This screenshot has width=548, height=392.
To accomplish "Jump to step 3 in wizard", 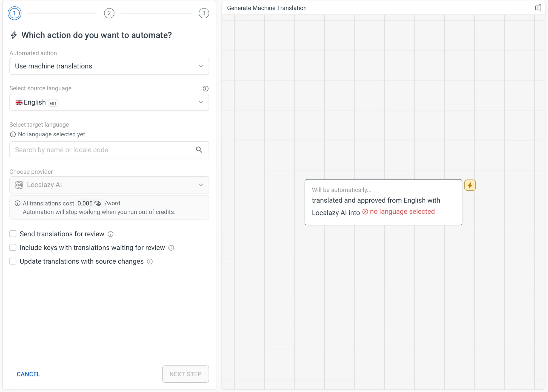I will 204,13.
